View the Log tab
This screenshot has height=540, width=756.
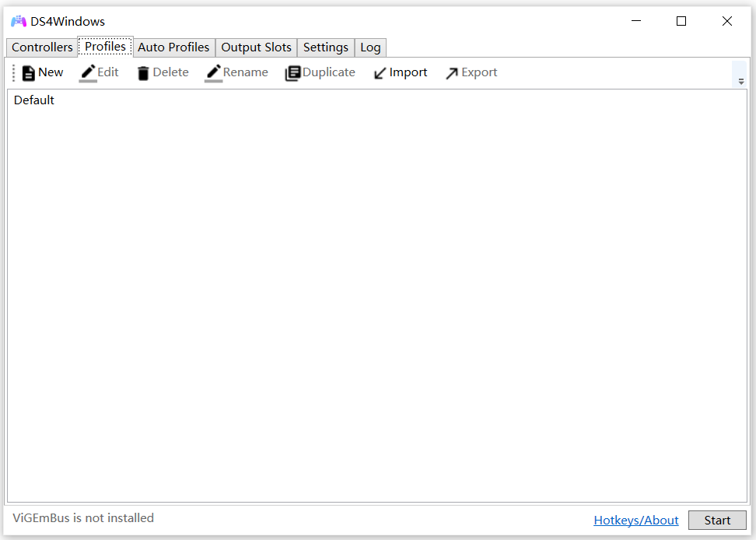pos(370,47)
